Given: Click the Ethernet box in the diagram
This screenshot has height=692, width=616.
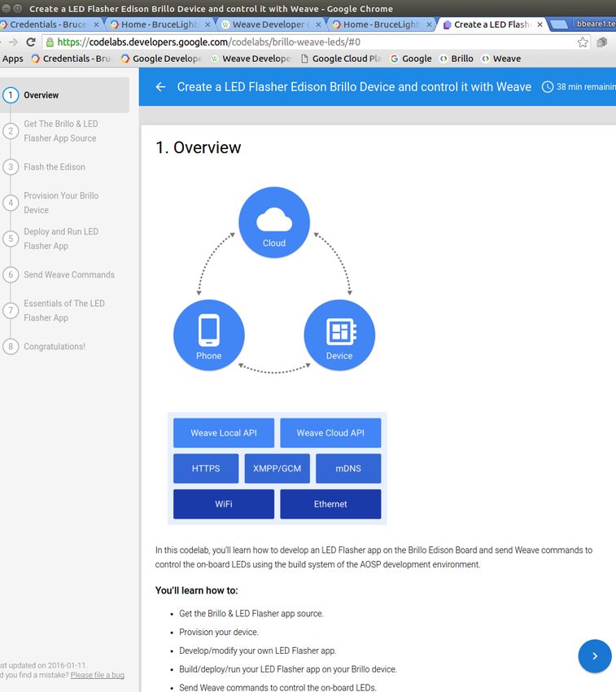Looking at the screenshot, I should coord(330,504).
